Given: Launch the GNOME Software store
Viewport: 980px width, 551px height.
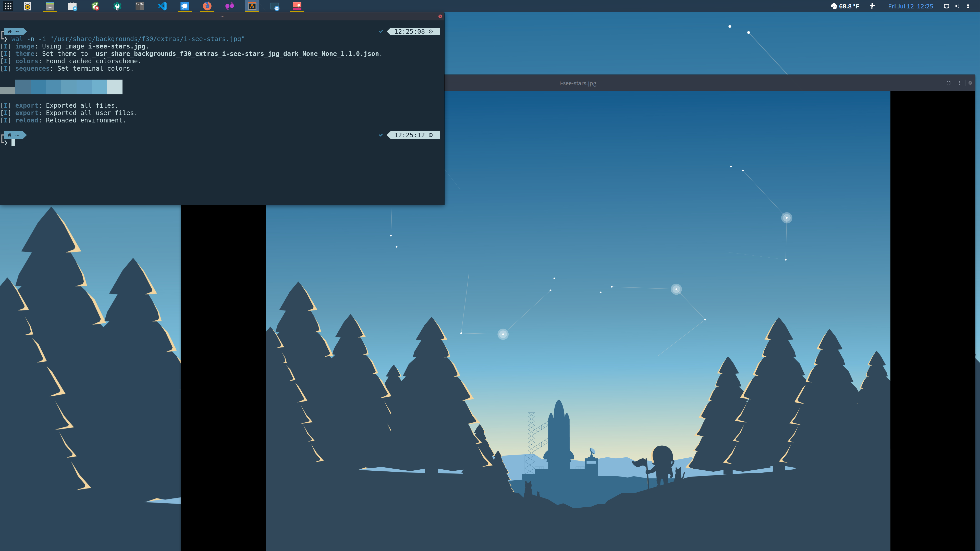Looking at the screenshot, I should (72, 6).
